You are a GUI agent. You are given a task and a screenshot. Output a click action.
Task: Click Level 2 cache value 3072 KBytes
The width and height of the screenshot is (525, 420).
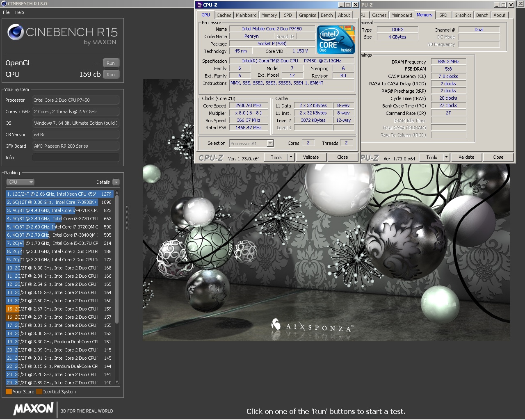(313, 120)
